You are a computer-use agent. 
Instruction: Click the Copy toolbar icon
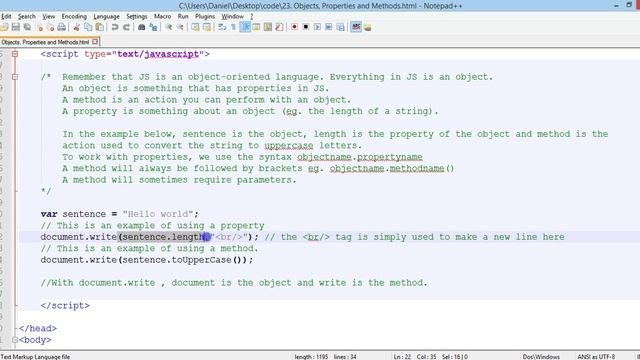point(88,27)
